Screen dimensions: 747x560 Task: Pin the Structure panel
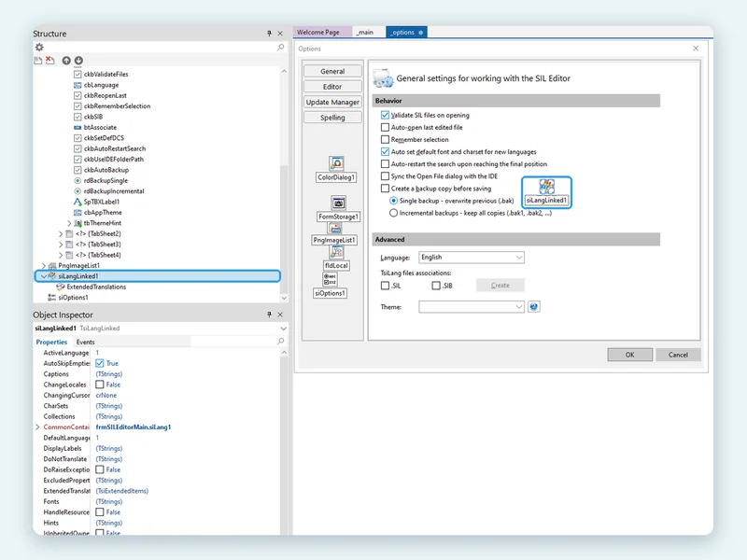pyautogui.click(x=269, y=34)
